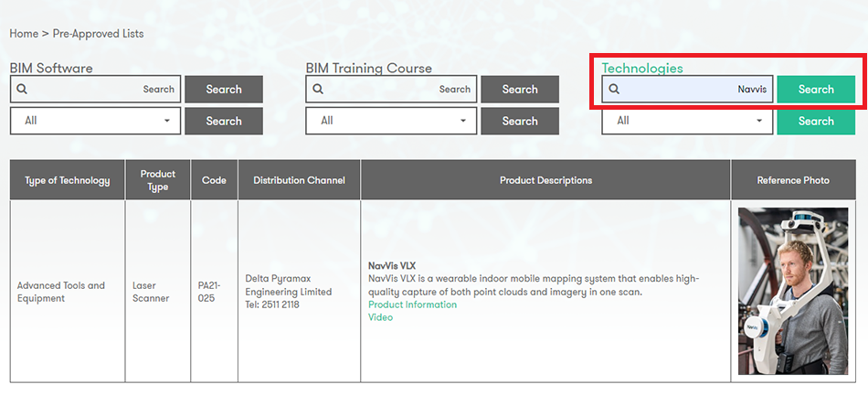Click the BIM Software search magnifier icon
The width and height of the screenshot is (868, 406).
coord(22,90)
